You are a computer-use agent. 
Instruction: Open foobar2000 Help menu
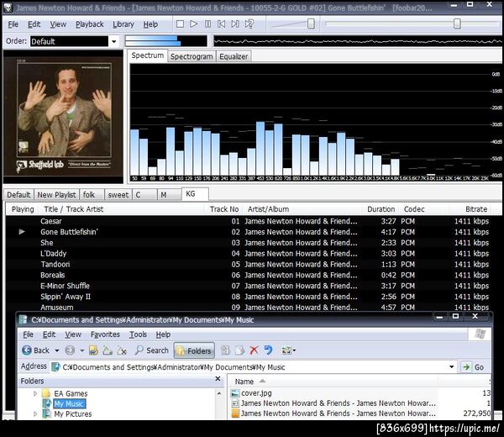150,24
